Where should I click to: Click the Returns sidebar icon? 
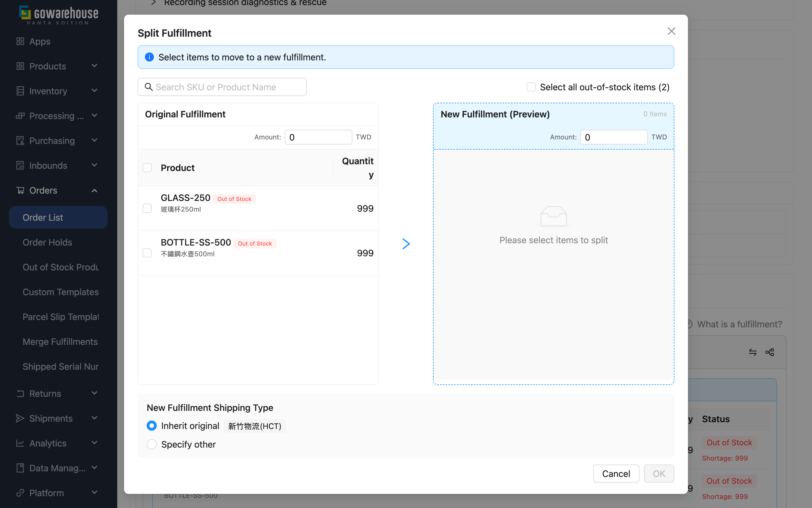(20, 393)
